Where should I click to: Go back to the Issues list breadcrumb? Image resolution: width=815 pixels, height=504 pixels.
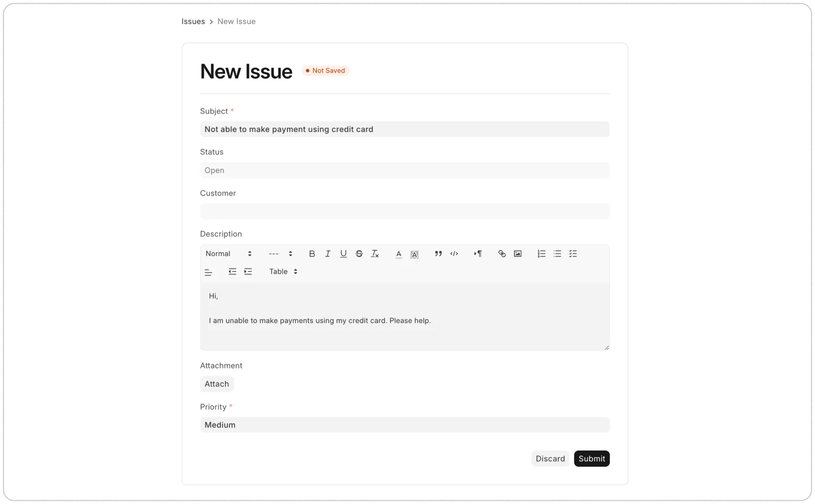[193, 21]
